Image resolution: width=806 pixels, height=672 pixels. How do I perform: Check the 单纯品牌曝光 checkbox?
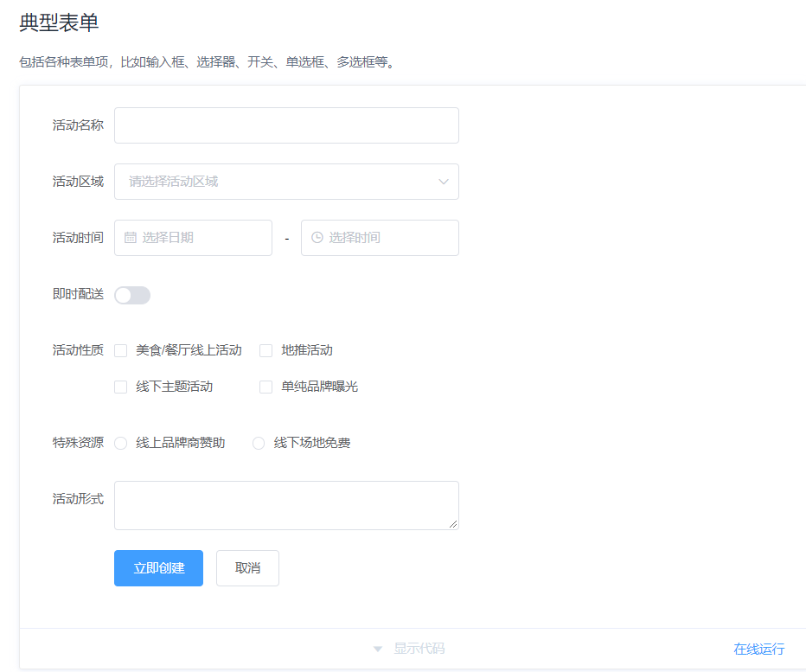265,387
